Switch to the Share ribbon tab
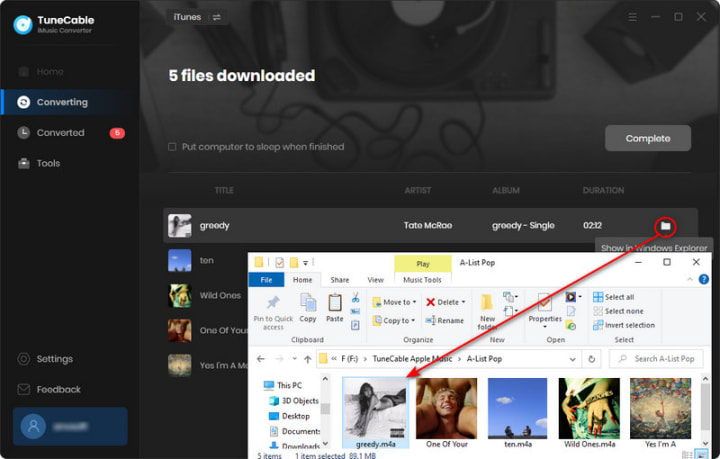 pos(339,280)
